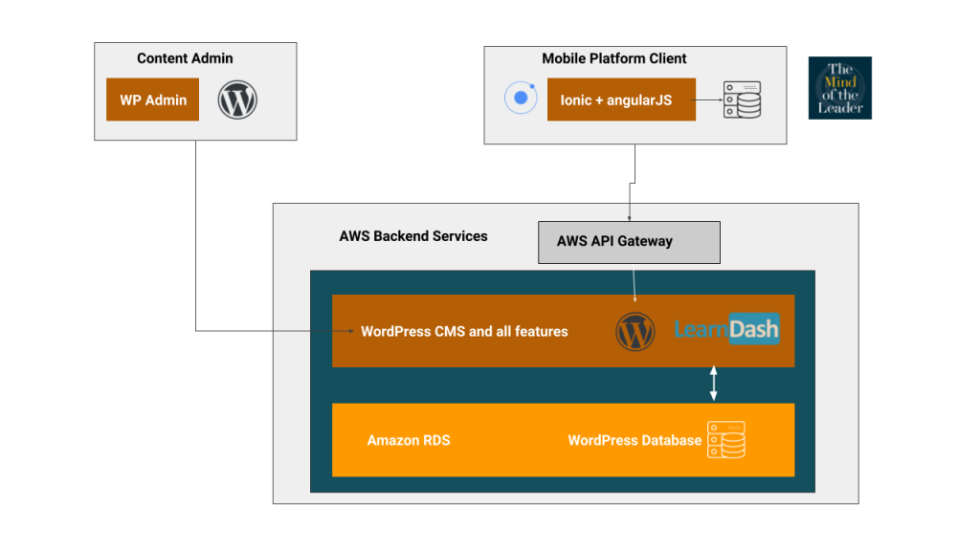
Task: Select the Ionic + angularJS box
Action: click(x=621, y=99)
